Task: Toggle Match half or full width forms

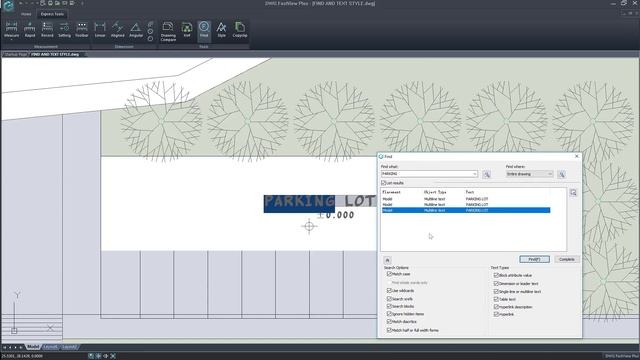Action: click(389, 330)
